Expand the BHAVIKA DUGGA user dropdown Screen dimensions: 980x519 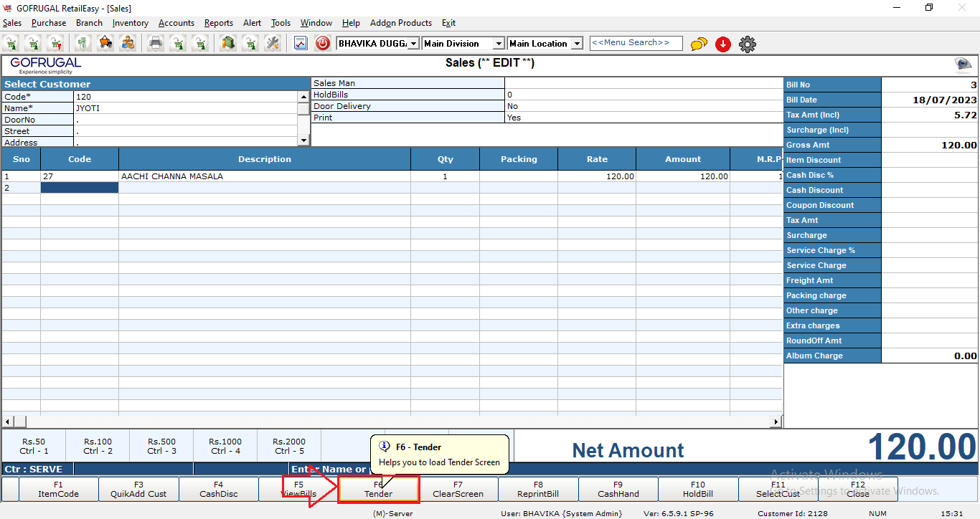413,44
